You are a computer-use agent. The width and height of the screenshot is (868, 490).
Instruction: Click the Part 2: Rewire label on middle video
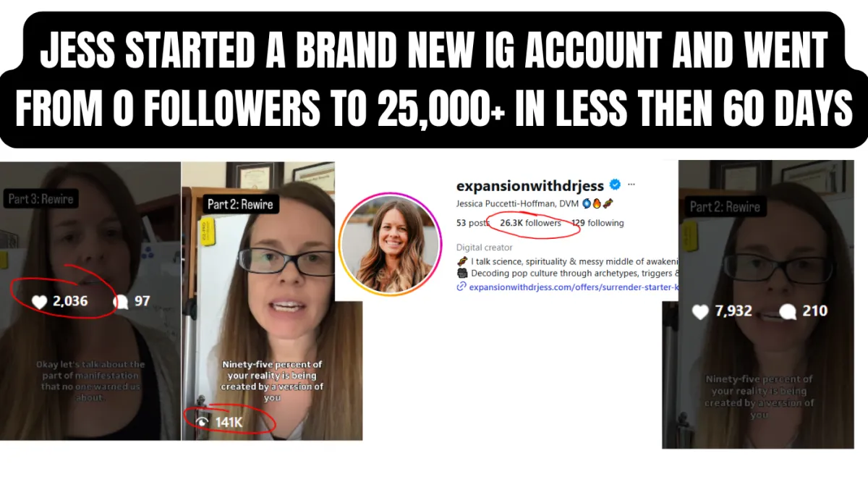point(240,204)
